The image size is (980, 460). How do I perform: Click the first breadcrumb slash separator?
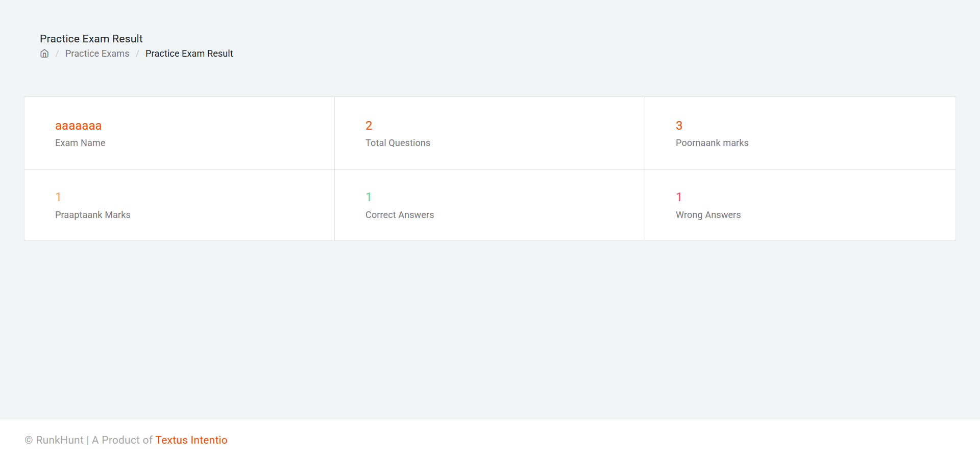pyautogui.click(x=57, y=54)
